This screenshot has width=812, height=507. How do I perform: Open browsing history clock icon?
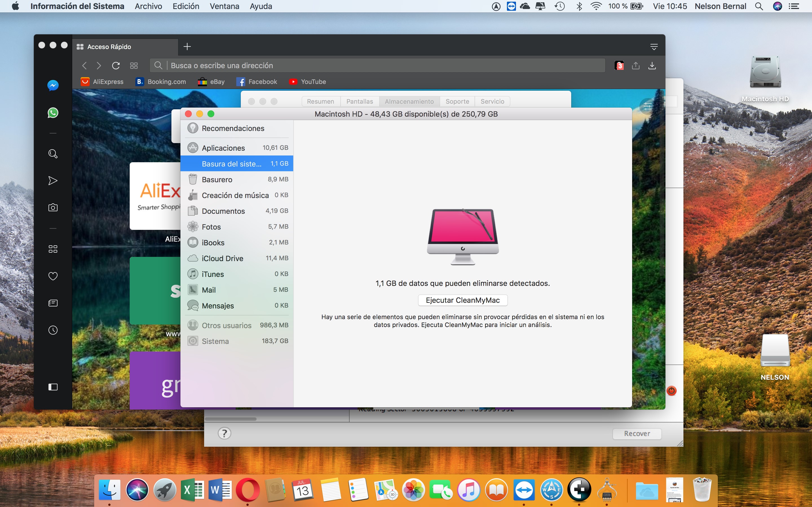[53, 330]
